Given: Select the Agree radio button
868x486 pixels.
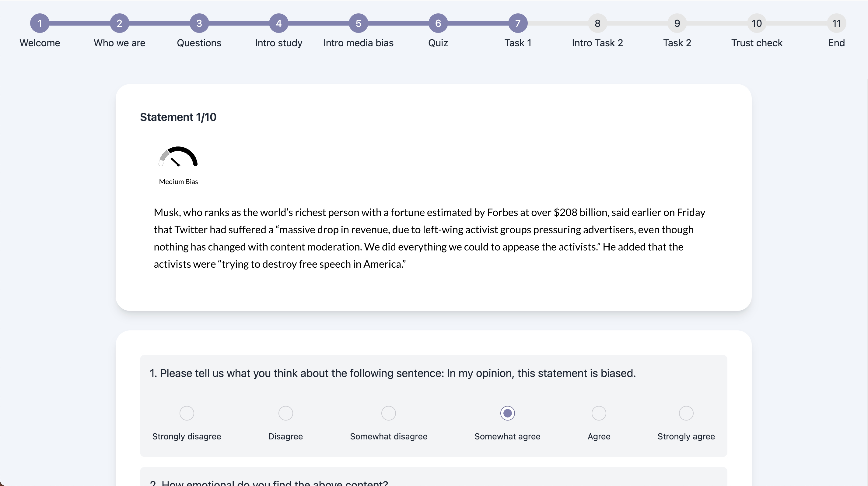Looking at the screenshot, I should 599,413.
